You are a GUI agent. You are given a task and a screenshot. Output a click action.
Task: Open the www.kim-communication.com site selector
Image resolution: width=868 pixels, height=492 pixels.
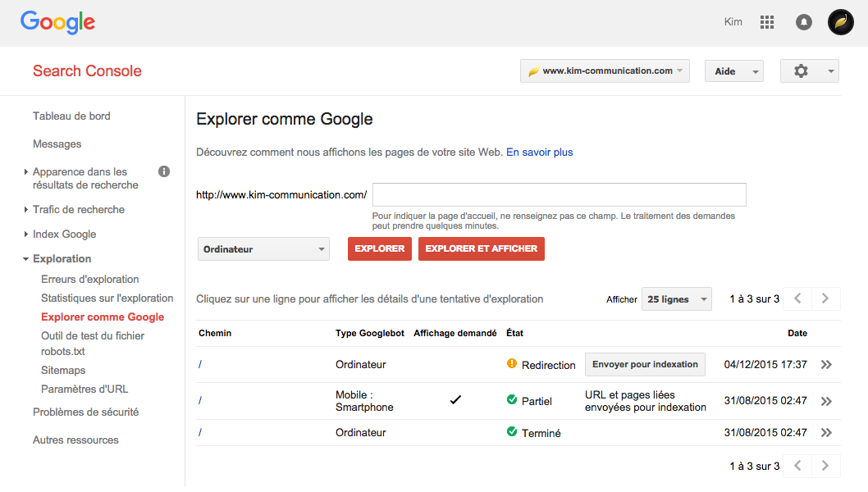pyautogui.click(x=605, y=71)
